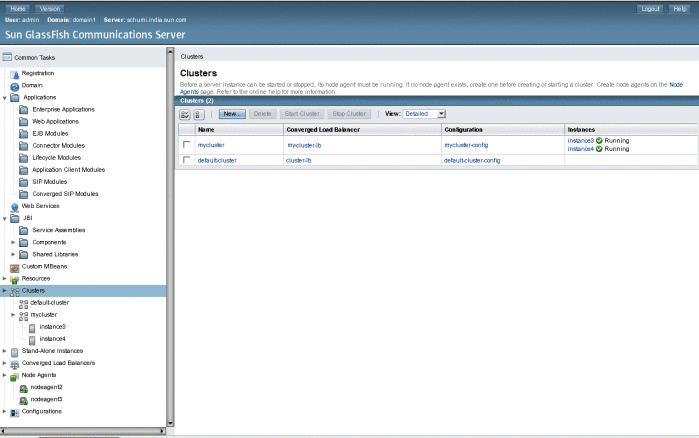This screenshot has width=699, height=438.
Task: Select Converged SIP Modules in tree
Action: (65, 194)
